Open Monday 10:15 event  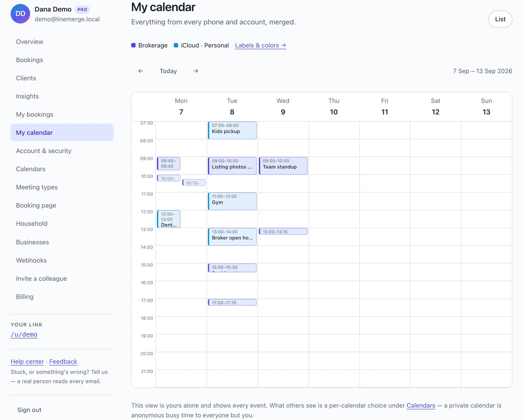(194, 183)
